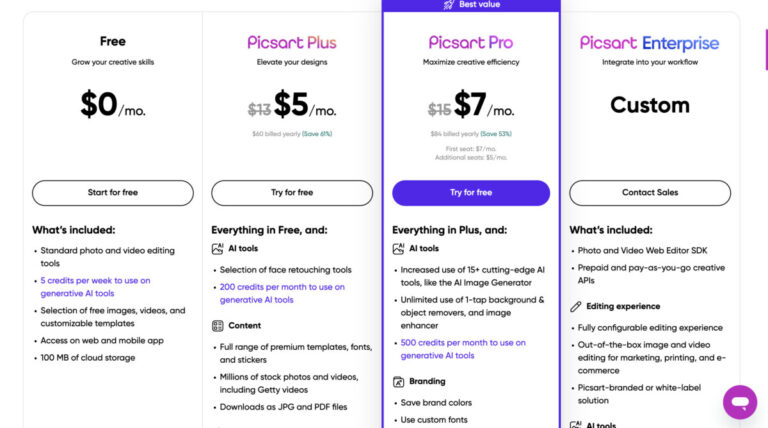Click the Content icon in the Plus plan

[218, 326]
